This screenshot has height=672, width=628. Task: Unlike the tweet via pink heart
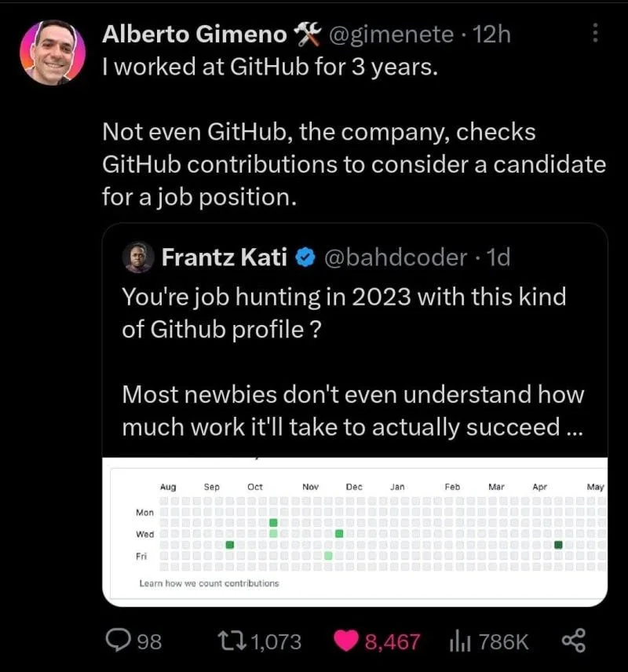coord(346,641)
